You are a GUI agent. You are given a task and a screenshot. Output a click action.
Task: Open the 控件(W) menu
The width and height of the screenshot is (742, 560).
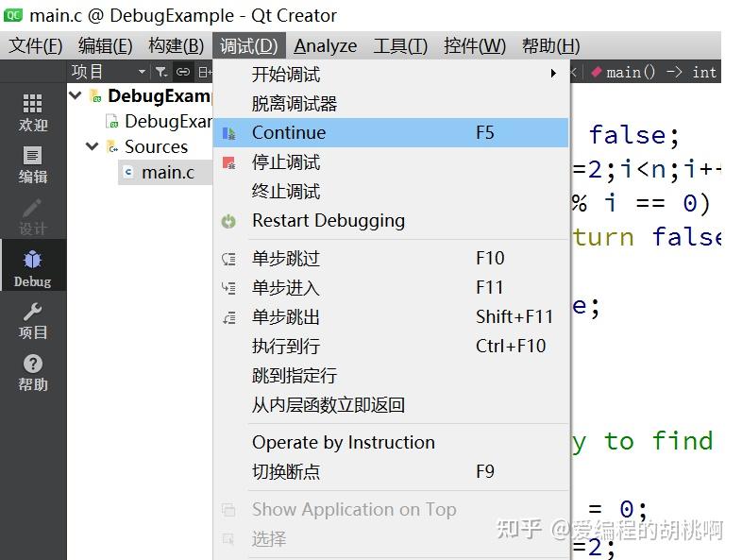[475, 46]
